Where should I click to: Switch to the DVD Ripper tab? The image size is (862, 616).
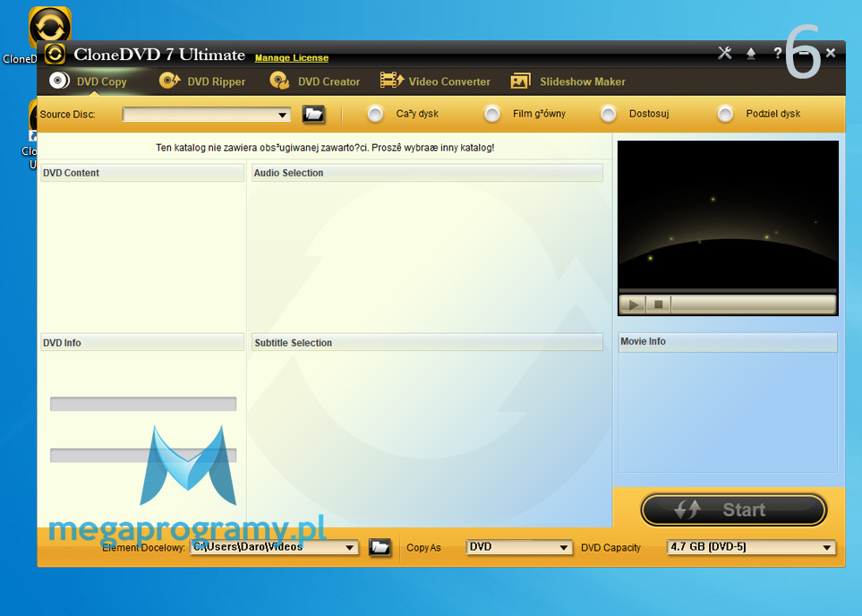click(x=201, y=81)
